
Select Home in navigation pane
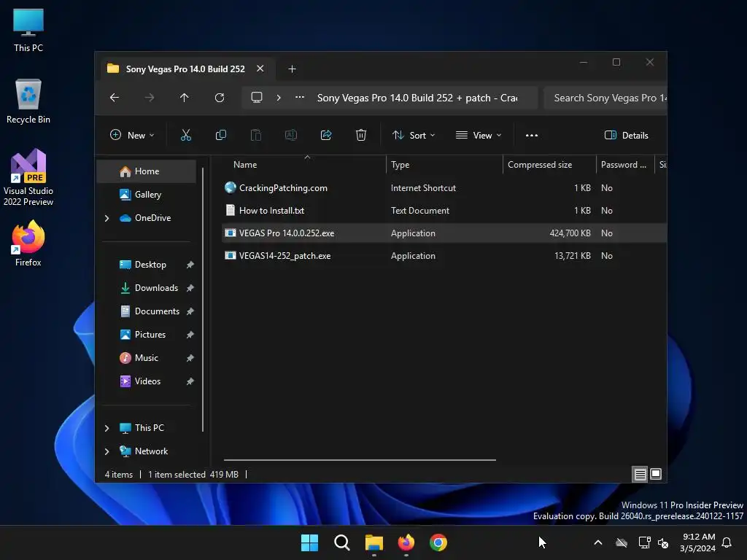pyautogui.click(x=146, y=171)
